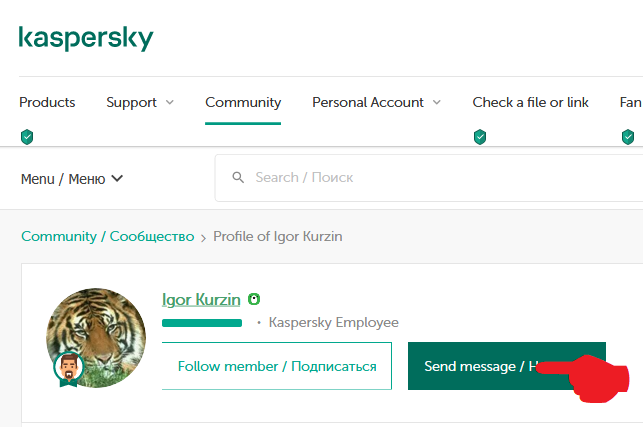This screenshot has width=643, height=427.
Task: Click the Search / Поиск field
Action: point(429,178)
